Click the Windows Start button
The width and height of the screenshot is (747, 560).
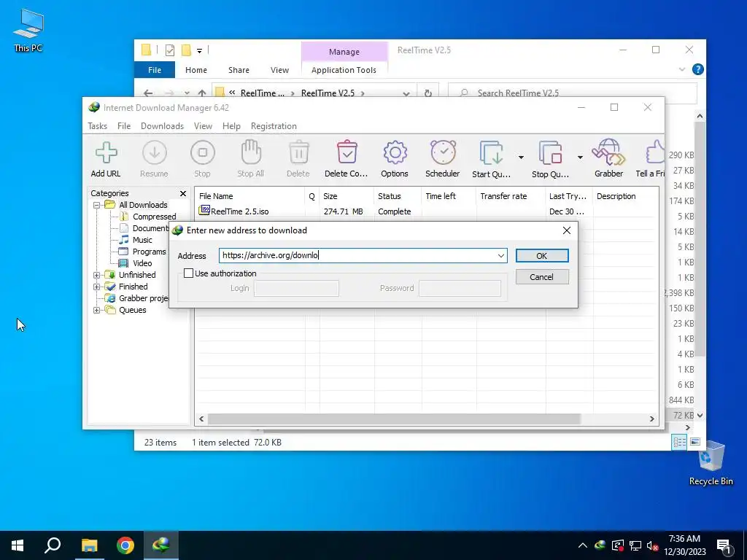(18, 545)
